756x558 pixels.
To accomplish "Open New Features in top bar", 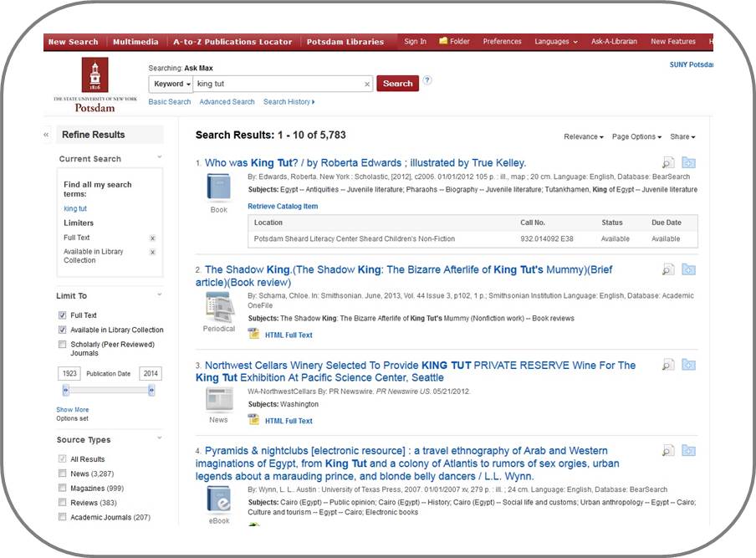I will 673,42.
